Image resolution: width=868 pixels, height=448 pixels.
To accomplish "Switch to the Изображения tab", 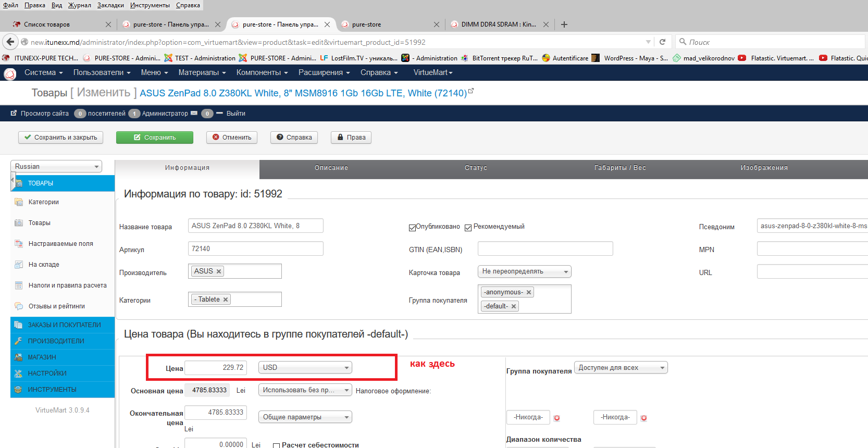I will (764, 168).
